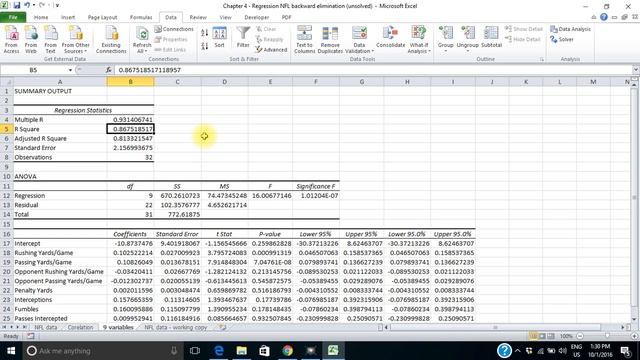The image size is (640, 360).
Task: Click the zoom slider
Action: [607, 336]
